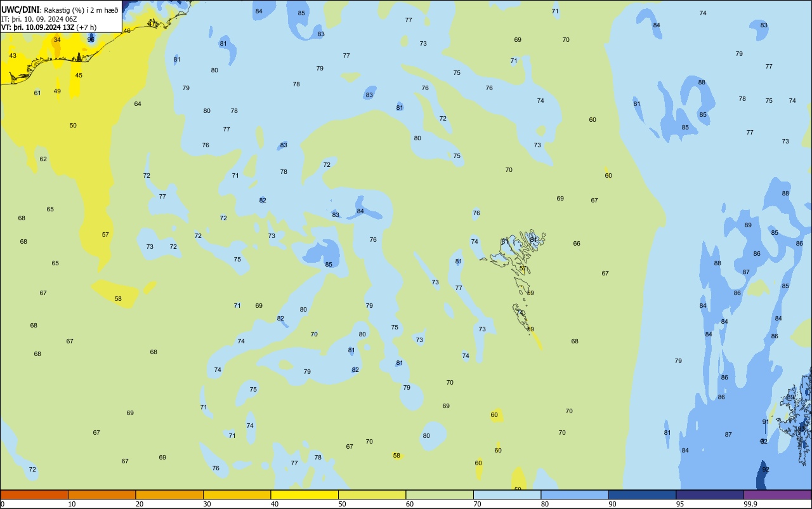Click the humidity value 91 on the map
Image resolution: width=812 pixels, height=509 pixels.
tap(766, 422)
